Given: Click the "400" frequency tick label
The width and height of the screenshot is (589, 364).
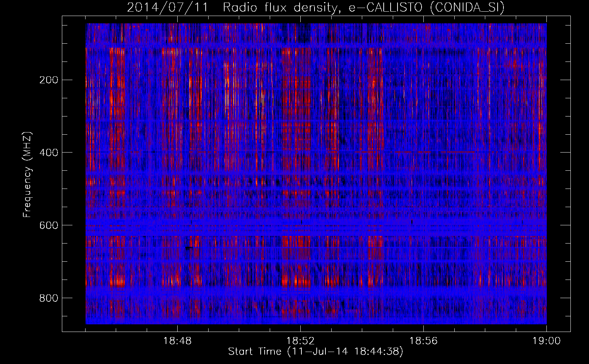Looking at the screenshot, I should tap(48, 153).
